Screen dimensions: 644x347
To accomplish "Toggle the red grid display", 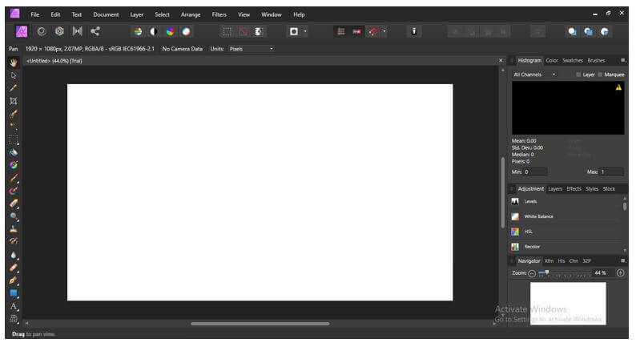I will tap(341, 32).
